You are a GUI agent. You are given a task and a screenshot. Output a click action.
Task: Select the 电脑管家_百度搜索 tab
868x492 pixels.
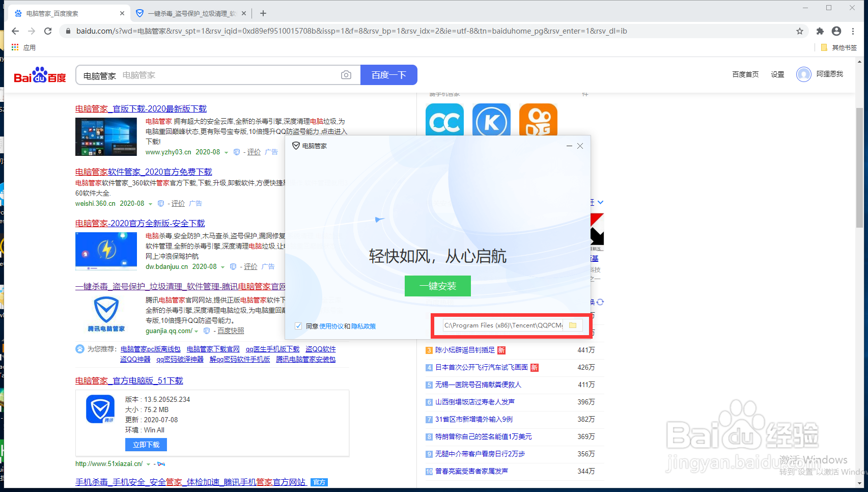(x=66, y=13)
